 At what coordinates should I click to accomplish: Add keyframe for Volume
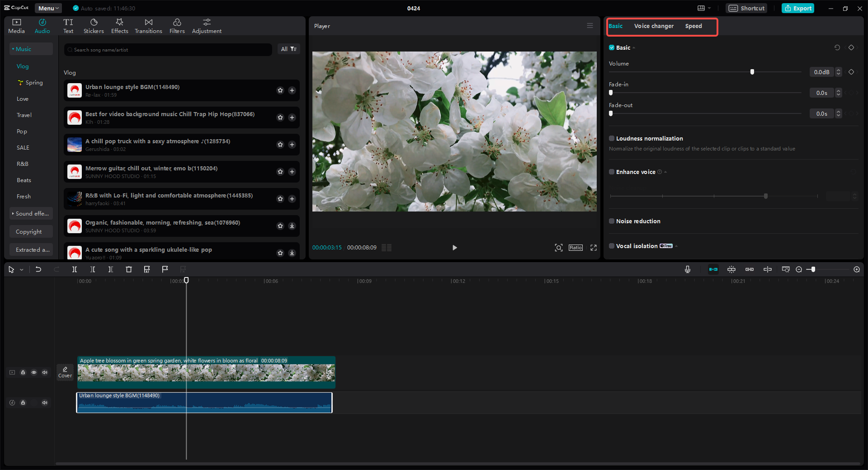851,72
